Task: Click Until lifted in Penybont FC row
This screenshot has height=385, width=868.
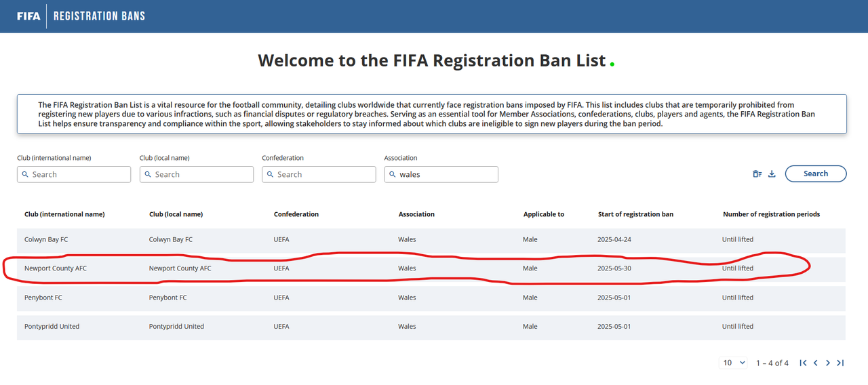Action: point(738,298)
